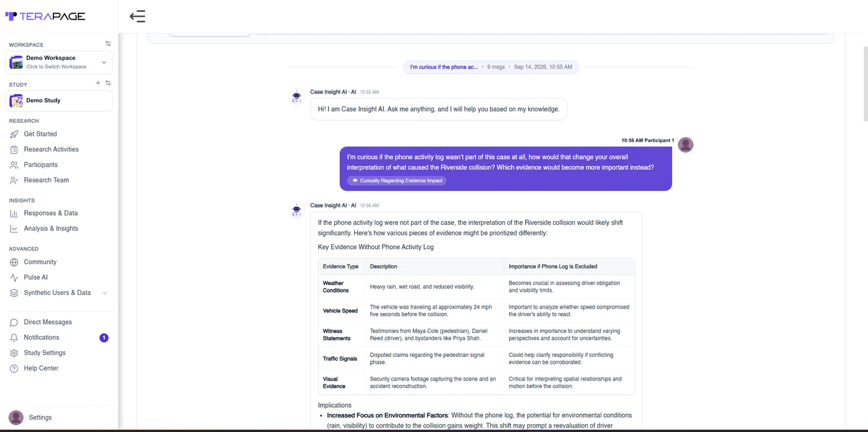868x432 pixels.
Task: Click the Help Center question icon
Action: click(x=14, y=369)
